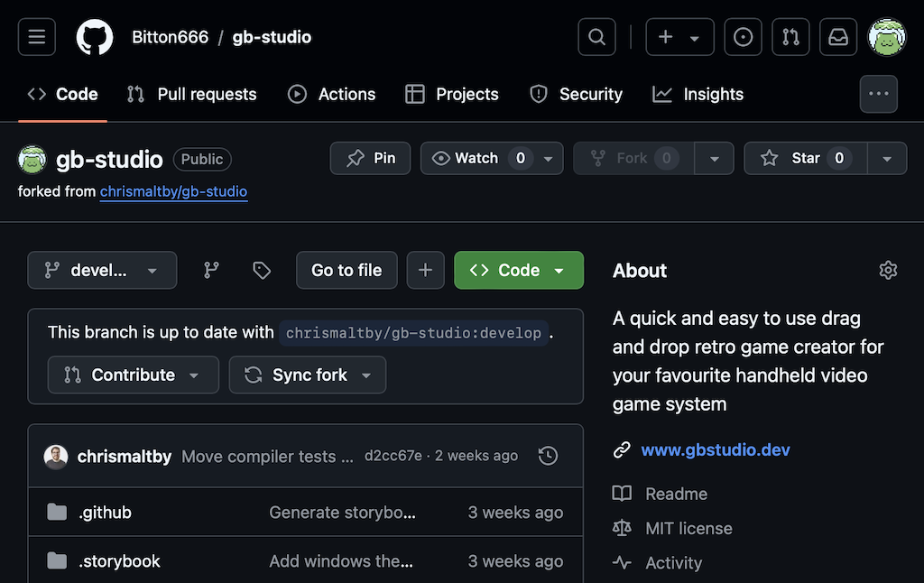The height and width of the screenshot is (583, 924).
Task: Visit www.gbstudio.dev website link
Action: 716,449
